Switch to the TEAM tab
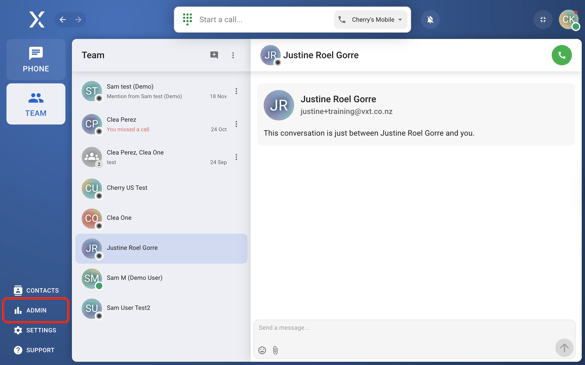 click(36, 104)
